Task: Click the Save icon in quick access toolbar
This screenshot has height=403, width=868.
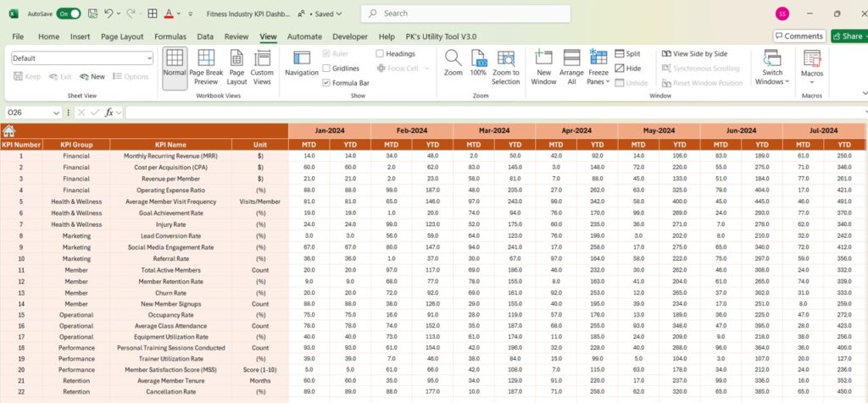Action: [x=92, y=14]
